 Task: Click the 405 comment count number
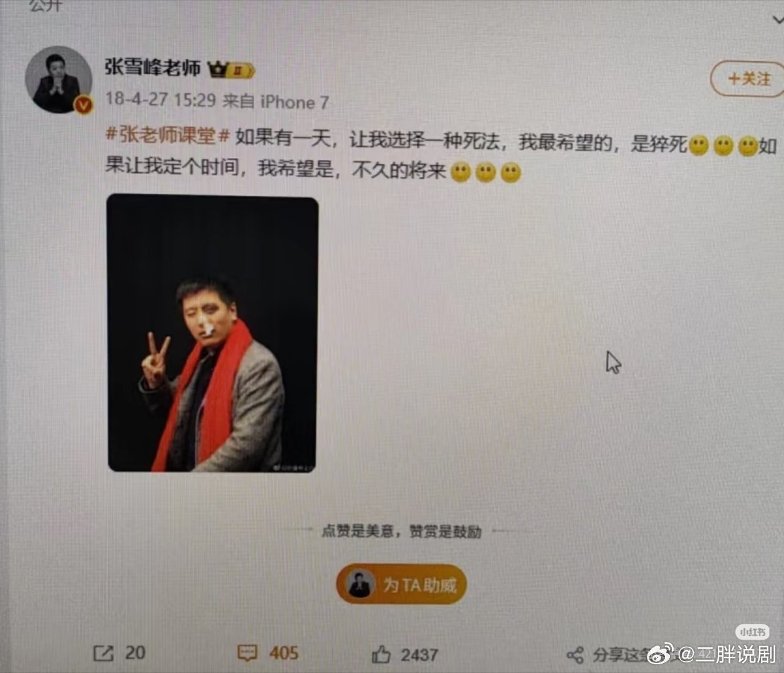284,653
